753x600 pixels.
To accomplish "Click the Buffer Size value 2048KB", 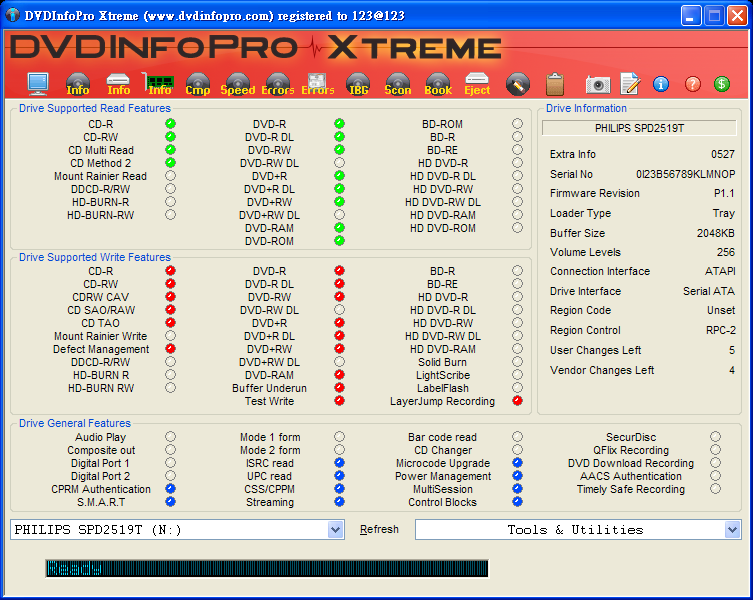I will (716, 233).
